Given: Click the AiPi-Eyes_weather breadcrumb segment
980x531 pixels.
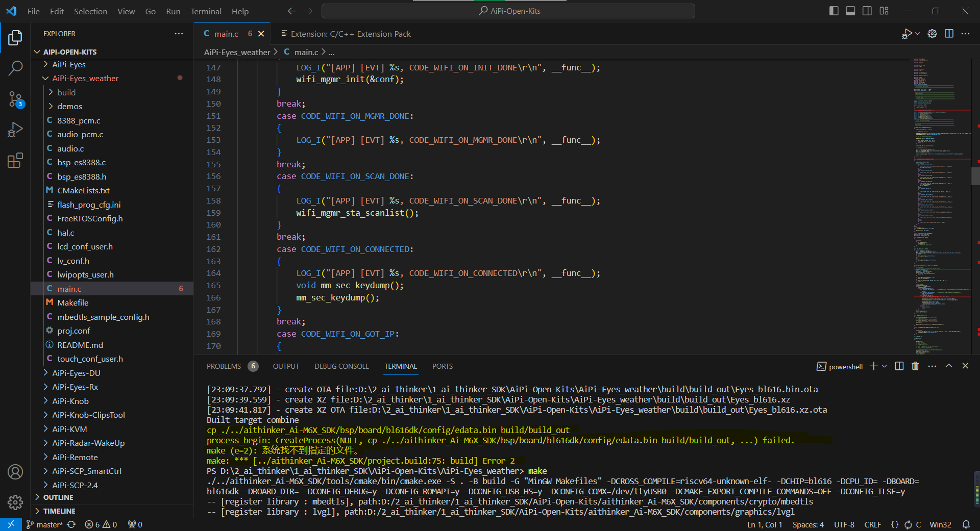Looking at the screenshot, I should [x=237, y=52].
